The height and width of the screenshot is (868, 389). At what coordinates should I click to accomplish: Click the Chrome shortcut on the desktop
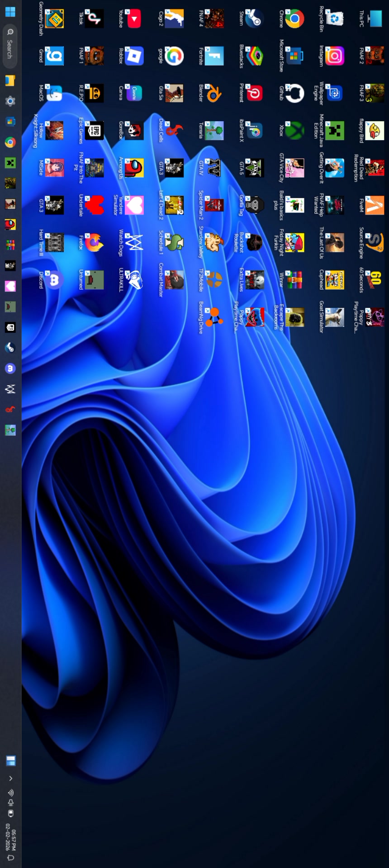294,19
